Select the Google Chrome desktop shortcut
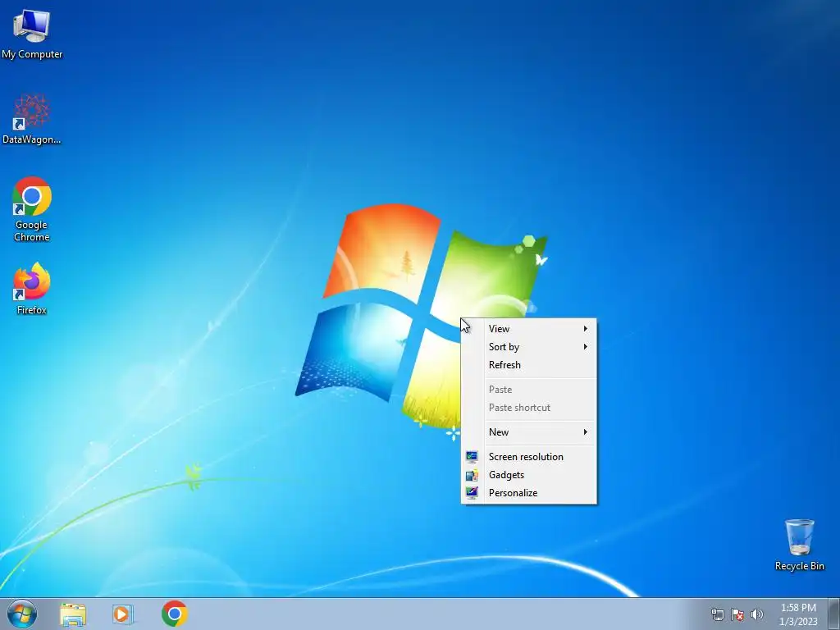The image size is (840, 630). tap(32, 209)
